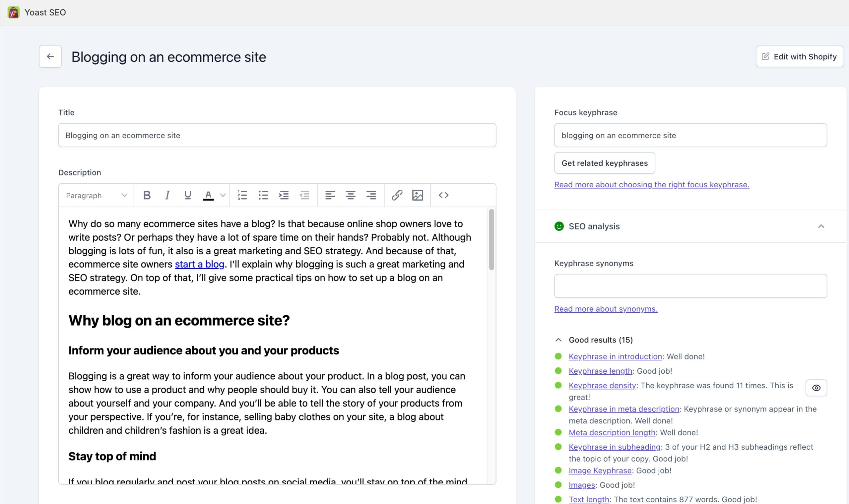Image resolution: width=849 pixels, height=504 pixels.
Task: Click Get related keyphrases button
Action: pyautogui.click(x=605, y=163)
